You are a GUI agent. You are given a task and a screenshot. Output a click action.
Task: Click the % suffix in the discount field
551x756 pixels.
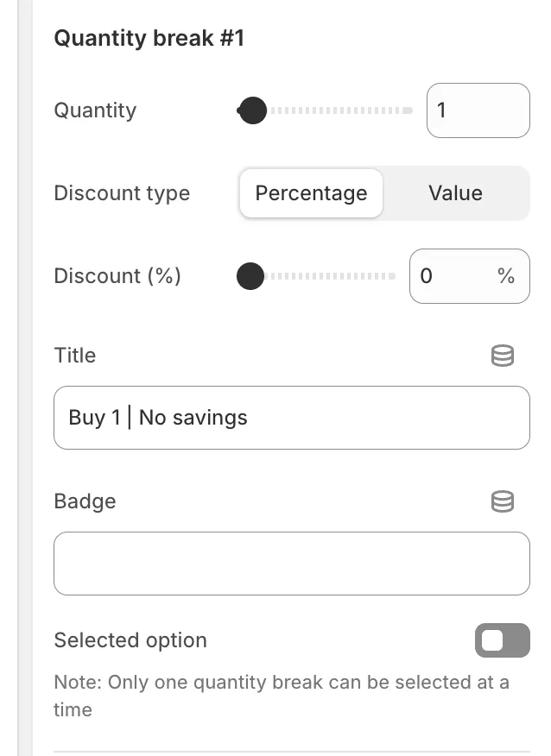(x=506, y=276)
